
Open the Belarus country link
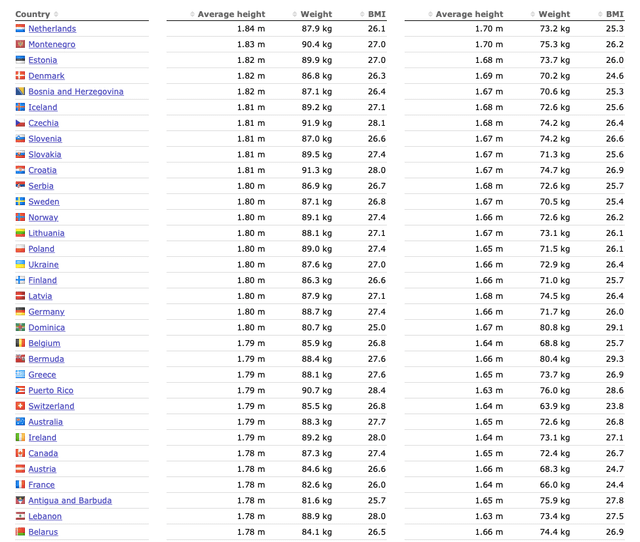coord(43,532)
